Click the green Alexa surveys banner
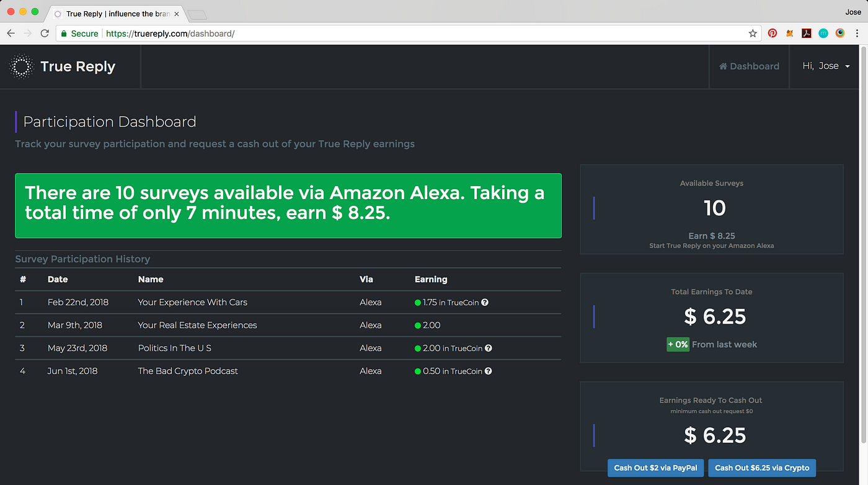 point(288,206)
